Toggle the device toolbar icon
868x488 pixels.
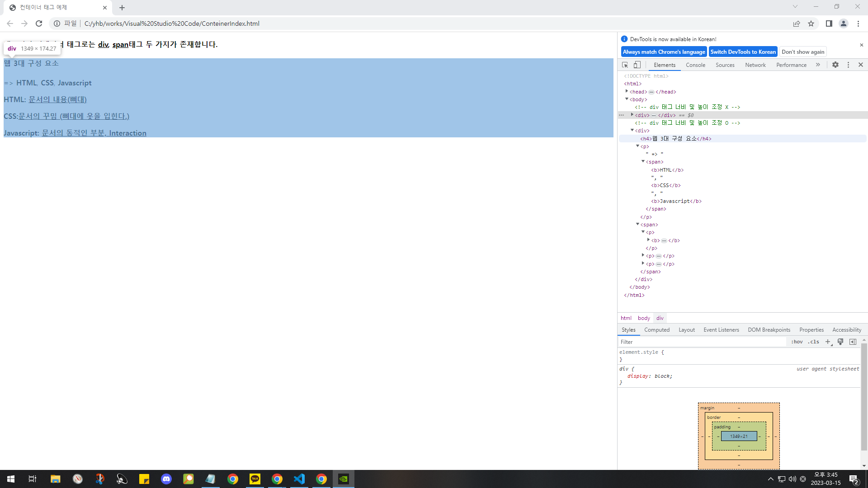(637, 65)
